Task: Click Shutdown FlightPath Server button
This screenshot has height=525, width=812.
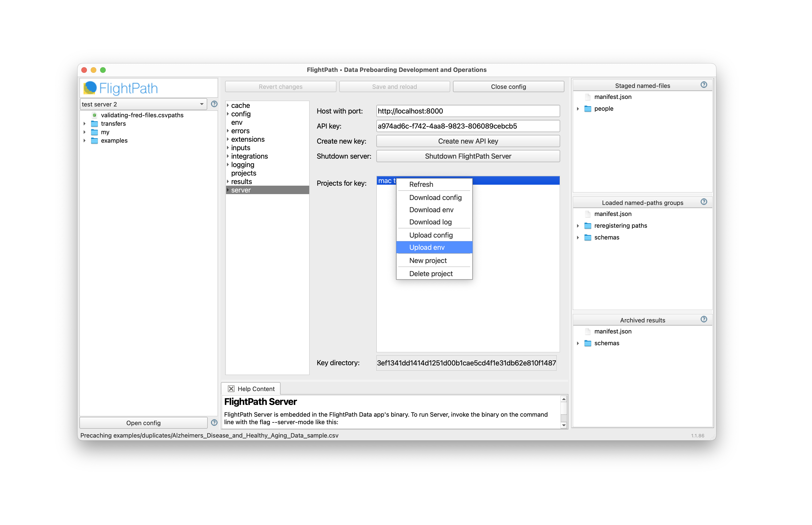Action: [x=468, y=156]
